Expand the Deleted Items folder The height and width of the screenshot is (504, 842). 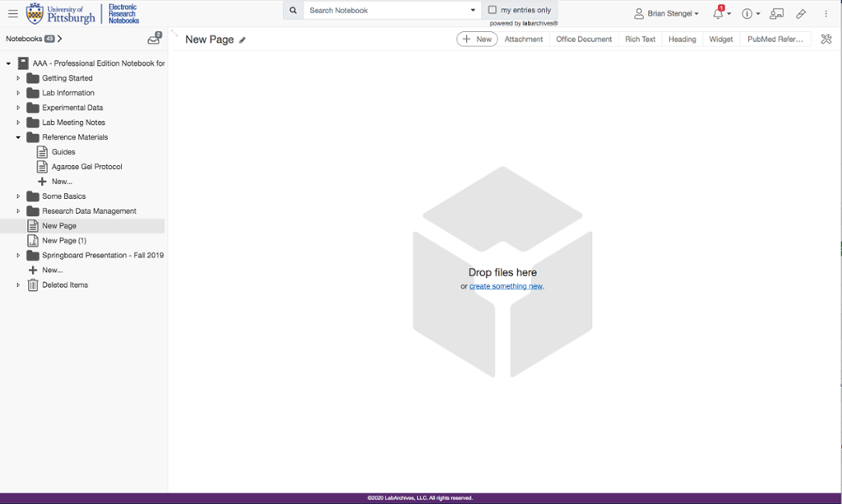[18, 285]
